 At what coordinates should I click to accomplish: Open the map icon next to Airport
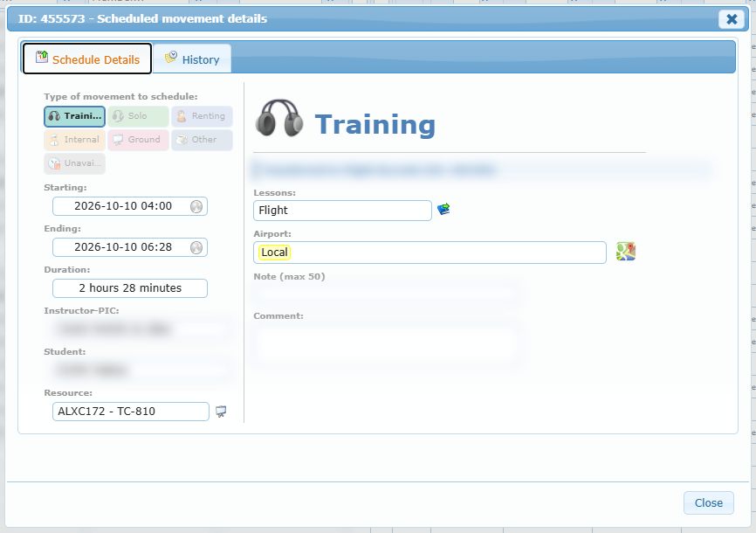pos(626,252)
